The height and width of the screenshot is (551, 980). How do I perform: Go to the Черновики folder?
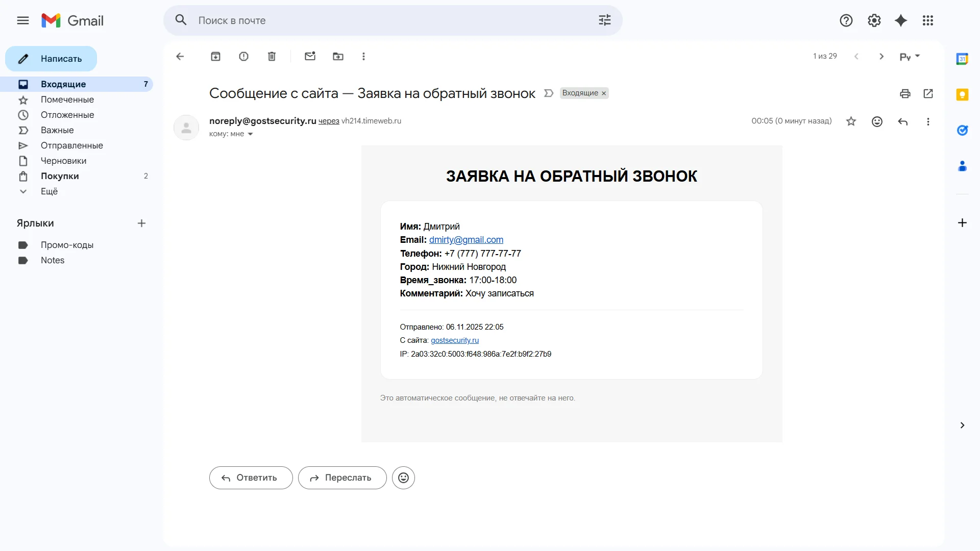[x=63, y=161]
